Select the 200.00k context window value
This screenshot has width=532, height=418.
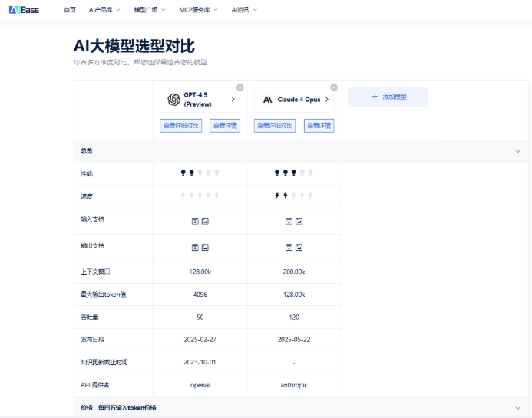click(294, 272)
